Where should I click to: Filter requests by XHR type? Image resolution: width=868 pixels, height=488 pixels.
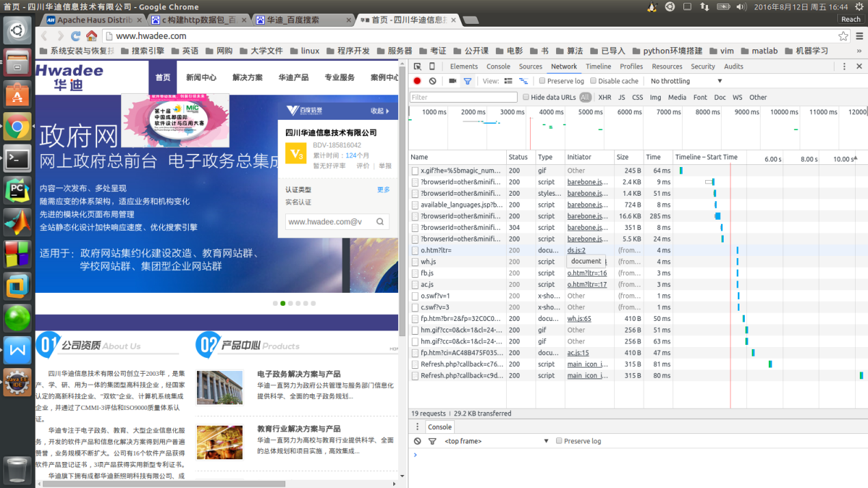pos(605,97)
